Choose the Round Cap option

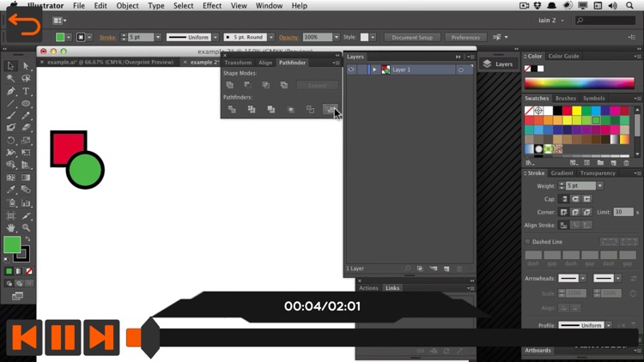(575, 199)
